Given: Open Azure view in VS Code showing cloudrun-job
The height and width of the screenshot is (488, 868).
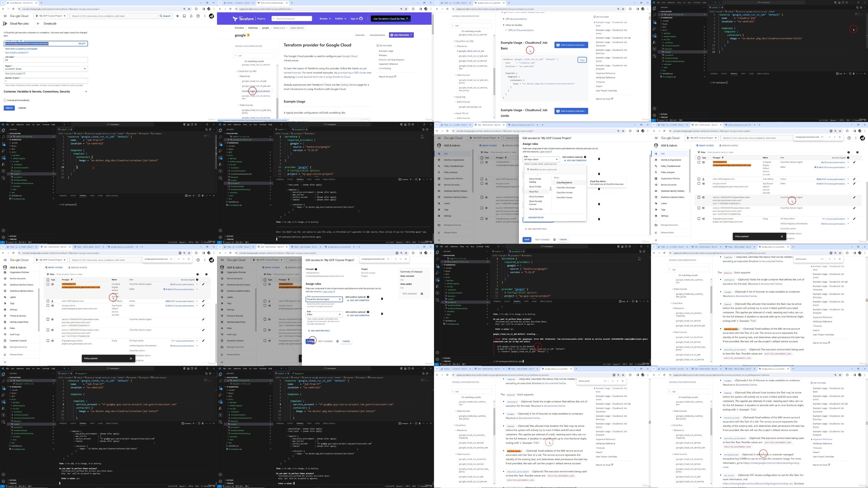Looking at the screenshot, I should [x=654, y=43].
